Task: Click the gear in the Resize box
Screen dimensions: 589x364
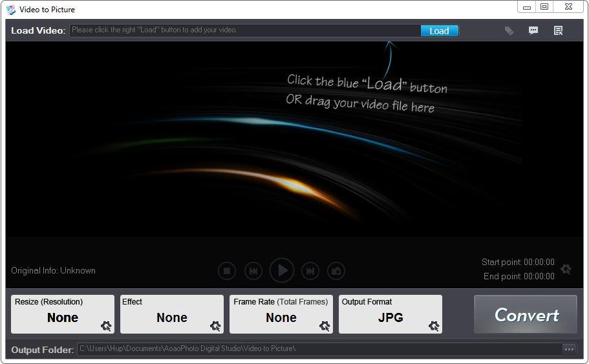Action: click(106, 326)
